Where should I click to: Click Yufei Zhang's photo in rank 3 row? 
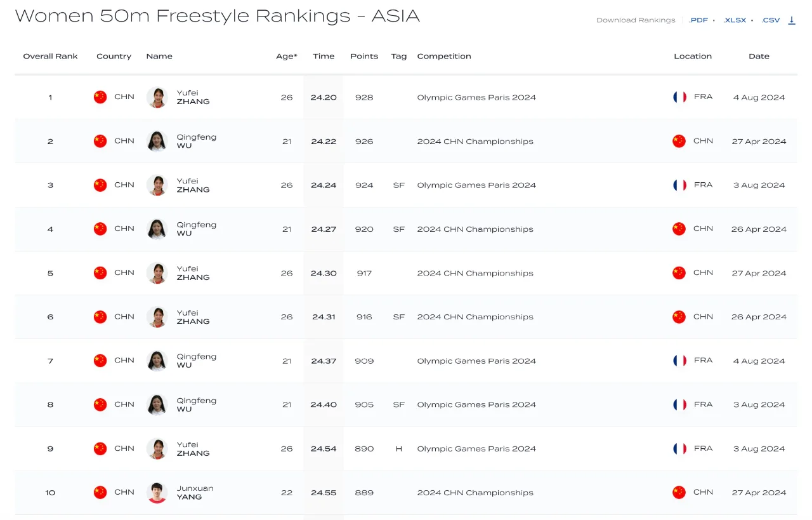pyautogui.click(x=157, y=185)
